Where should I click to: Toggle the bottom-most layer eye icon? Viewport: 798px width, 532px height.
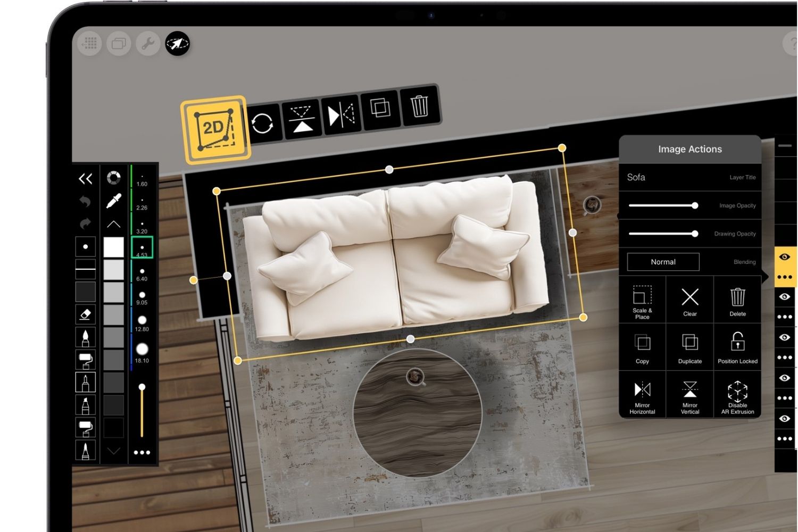click(x=785, y=419)
